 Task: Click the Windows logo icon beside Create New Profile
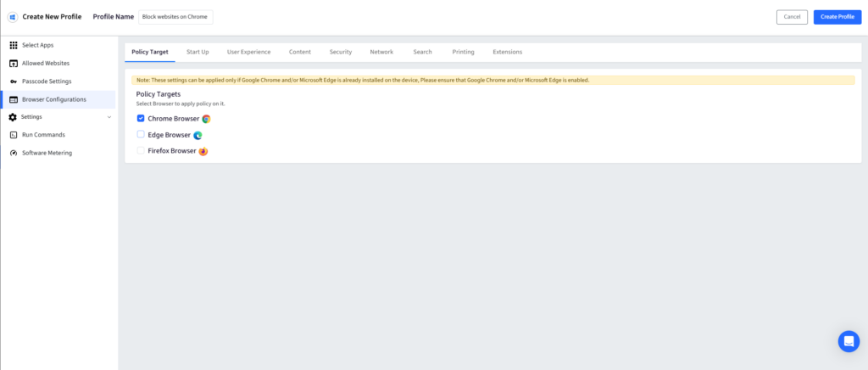[x=13, y=17]
